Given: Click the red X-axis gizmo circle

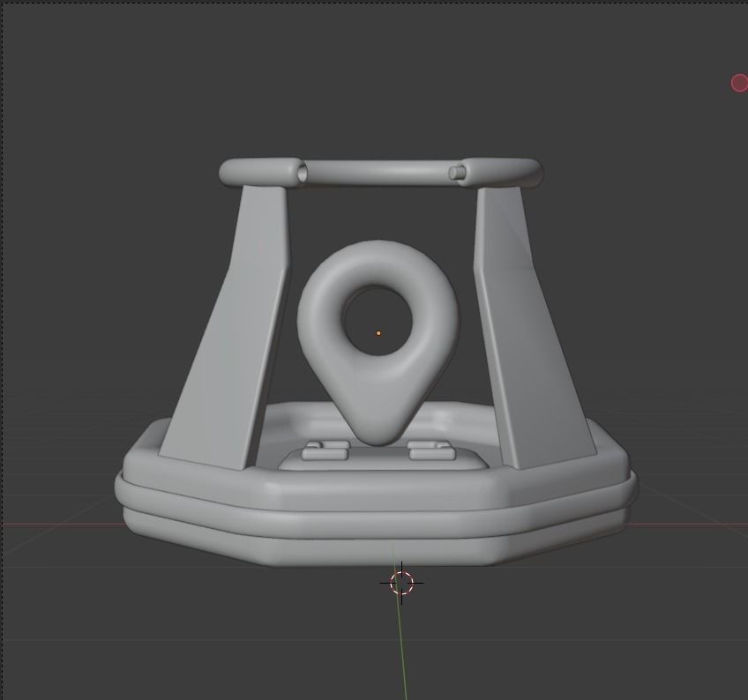Looking at the screenshot, I should click(x=740, y=83).
